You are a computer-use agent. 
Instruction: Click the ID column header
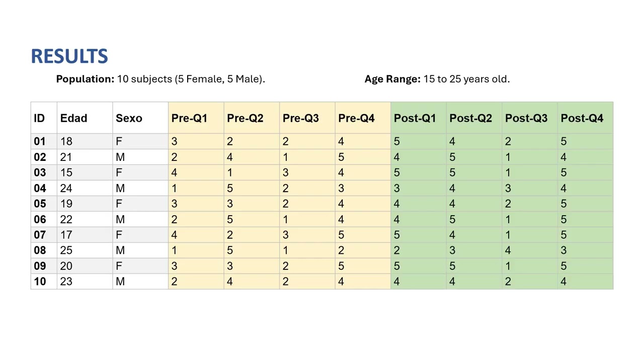(44, 118)
